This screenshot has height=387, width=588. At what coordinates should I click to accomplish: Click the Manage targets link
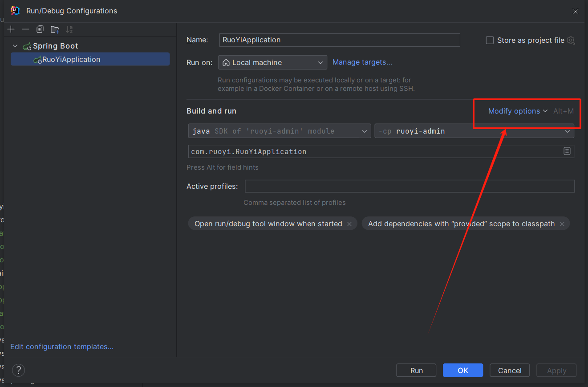point(362,62)
